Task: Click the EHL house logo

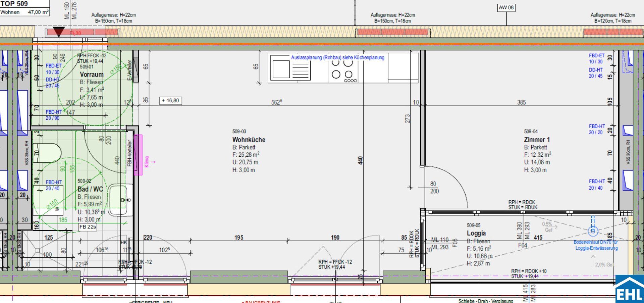Action: point(629,289)
